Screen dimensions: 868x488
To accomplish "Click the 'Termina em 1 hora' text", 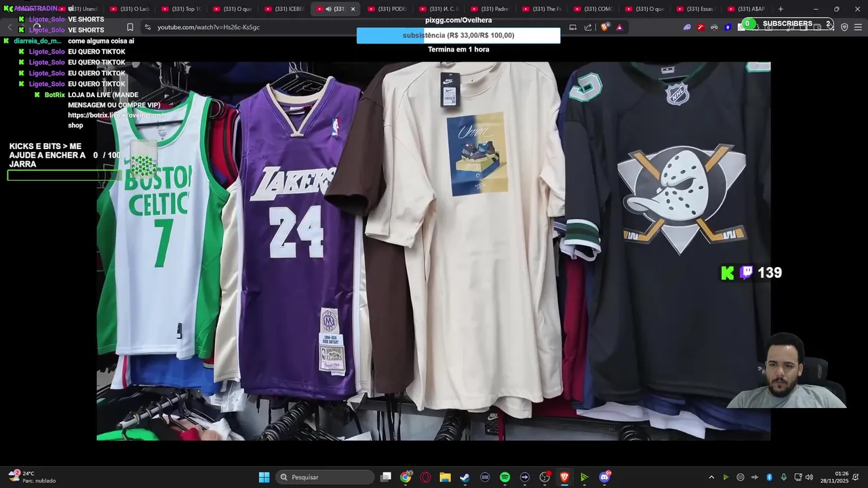I will [x=458, y=49].
